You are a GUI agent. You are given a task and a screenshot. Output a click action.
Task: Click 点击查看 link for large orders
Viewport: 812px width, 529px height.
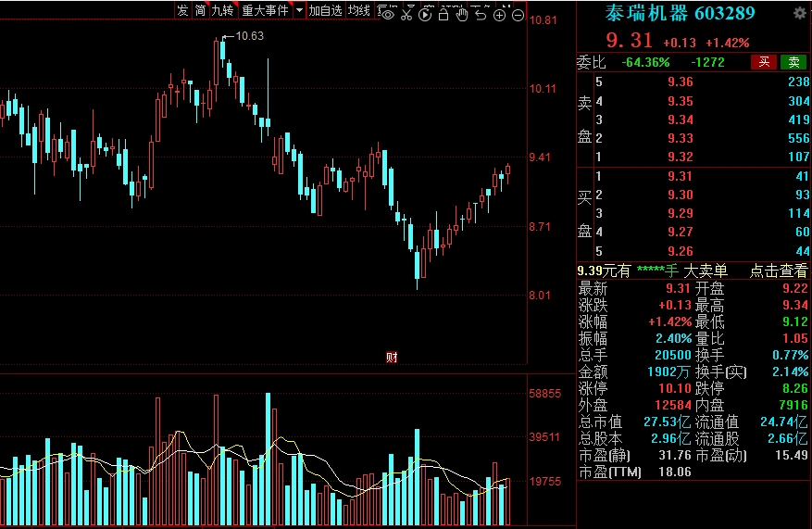click(778, 271)
